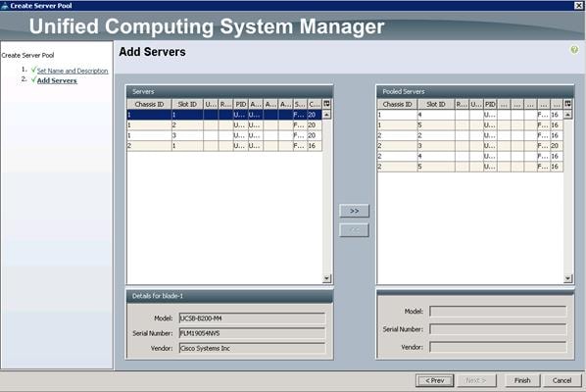Sort Pooled Servers by Chassis ID header
586x392 pixels.
pos(397,104)
